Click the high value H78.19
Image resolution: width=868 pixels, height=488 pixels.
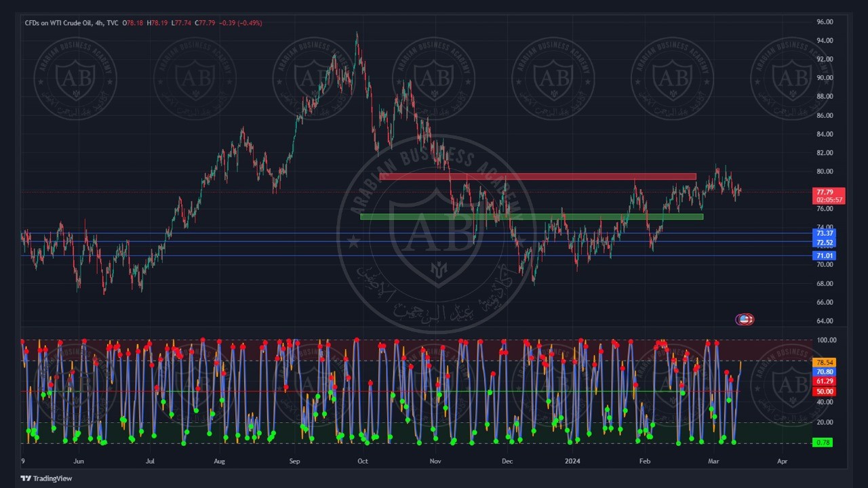point(158,23)
